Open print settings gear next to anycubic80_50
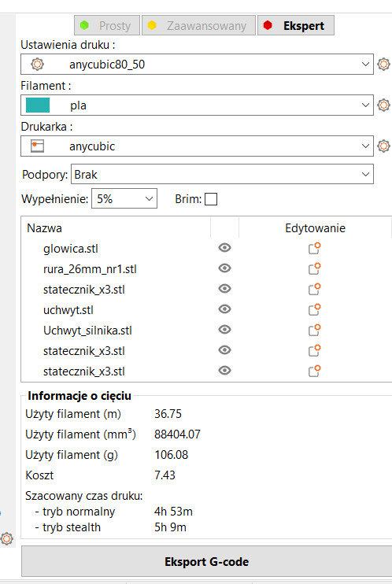 tap(383, 64)
